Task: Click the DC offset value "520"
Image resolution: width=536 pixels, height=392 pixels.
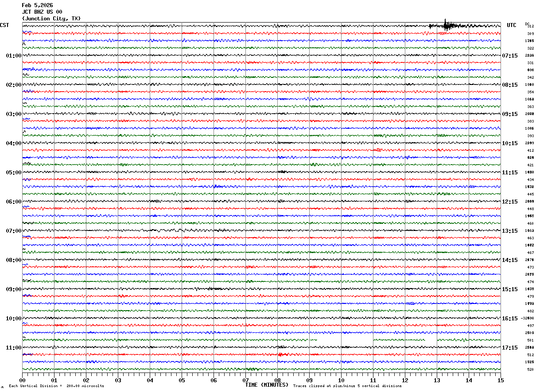Action: 530,369
